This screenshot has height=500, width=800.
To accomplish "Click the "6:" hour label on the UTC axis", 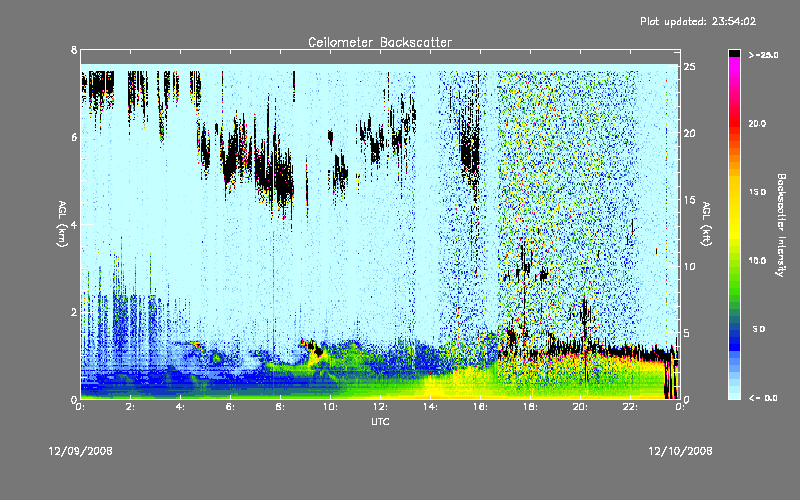I will [230, 407].
